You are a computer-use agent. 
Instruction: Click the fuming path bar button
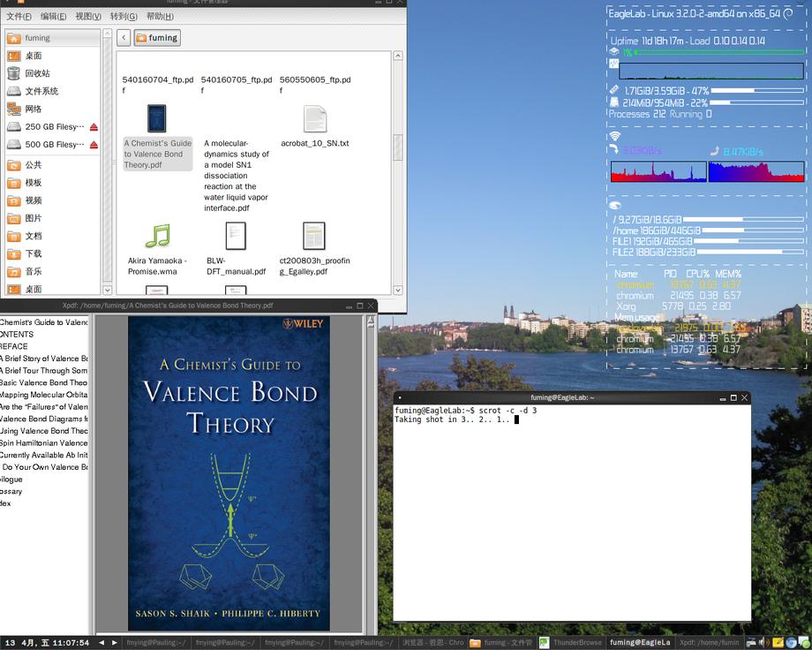[157, 37]
